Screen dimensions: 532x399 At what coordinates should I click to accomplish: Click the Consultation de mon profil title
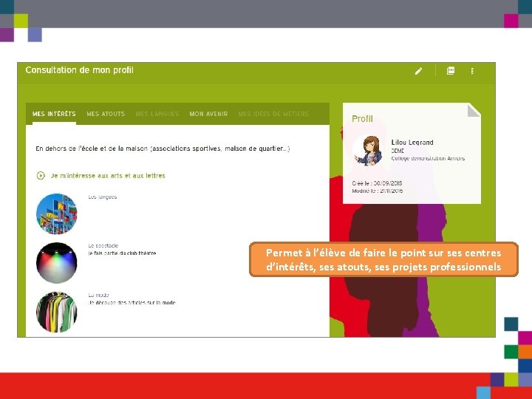(79, 70)
